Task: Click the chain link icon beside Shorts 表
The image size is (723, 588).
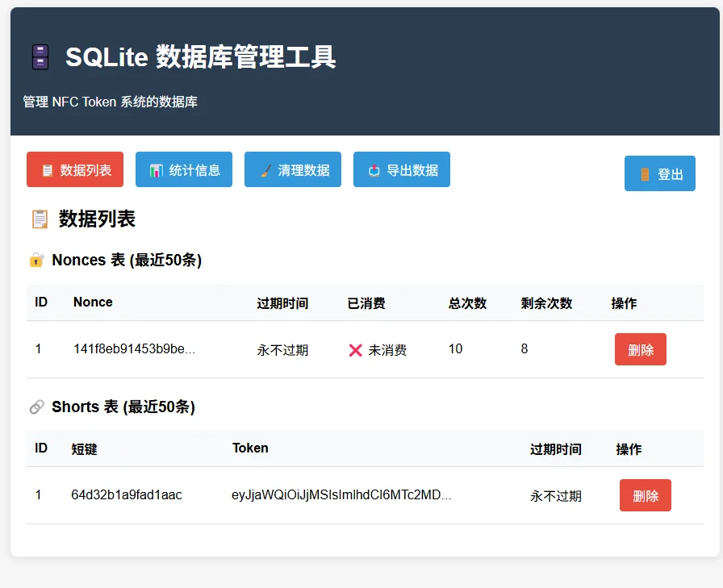Action: (x=37, y=407)
